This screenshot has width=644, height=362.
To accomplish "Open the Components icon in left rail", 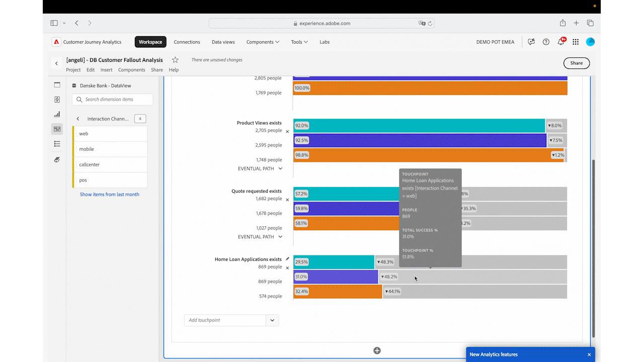I will pos(57,129).
